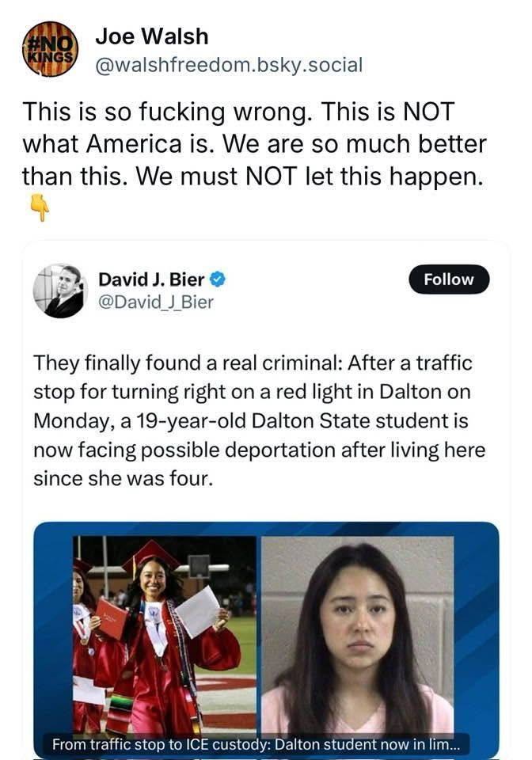532x760 pixels.
Task: Open Joe Walsh's #NO KINGS avatar
Action: click(x=50, y=49)
